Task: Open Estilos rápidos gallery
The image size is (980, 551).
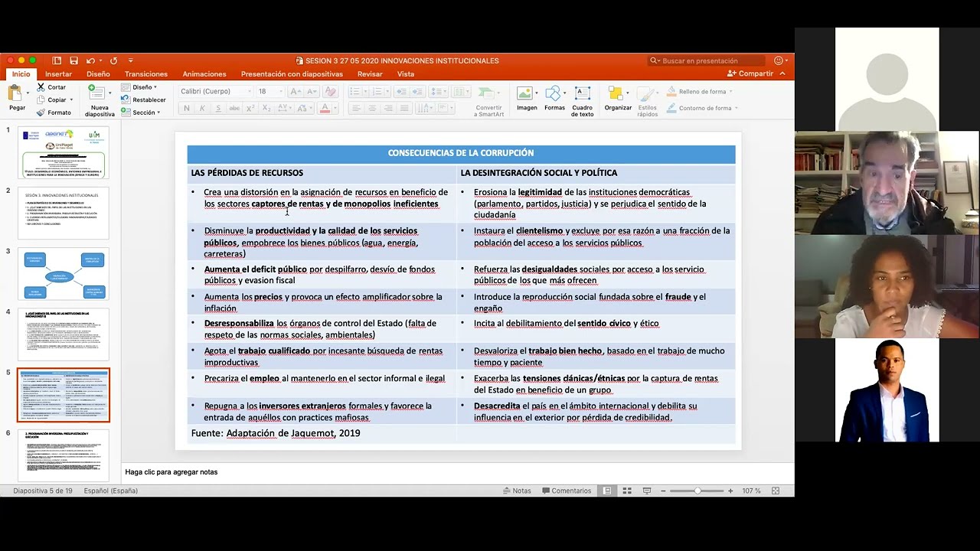Action: 647,101
